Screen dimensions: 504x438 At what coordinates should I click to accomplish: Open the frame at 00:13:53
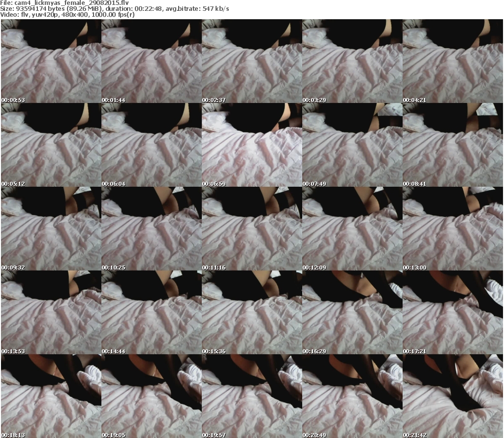pos(51,312)
